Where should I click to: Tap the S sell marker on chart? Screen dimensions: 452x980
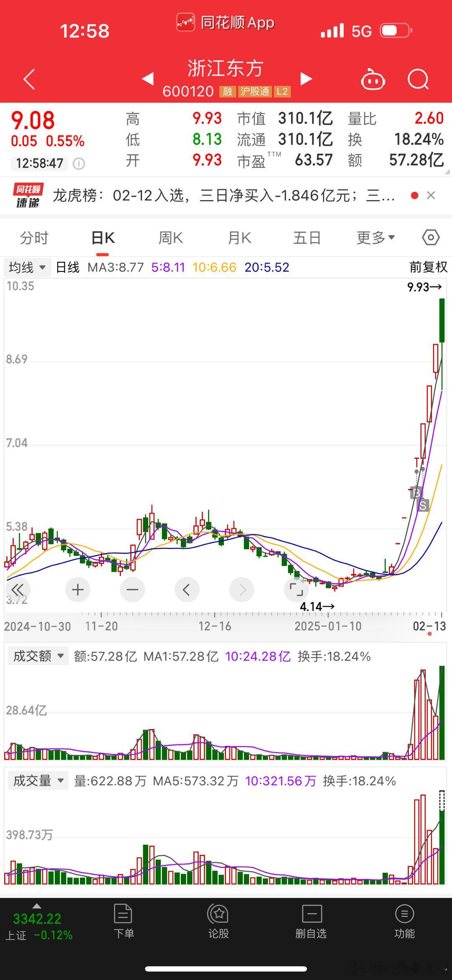click(x=423, y=505)
